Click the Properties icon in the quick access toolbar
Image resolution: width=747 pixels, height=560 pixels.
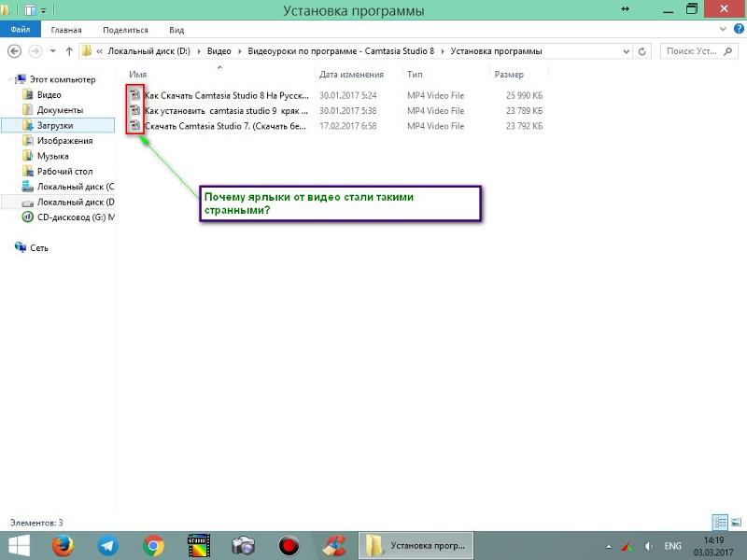[30, 9]
